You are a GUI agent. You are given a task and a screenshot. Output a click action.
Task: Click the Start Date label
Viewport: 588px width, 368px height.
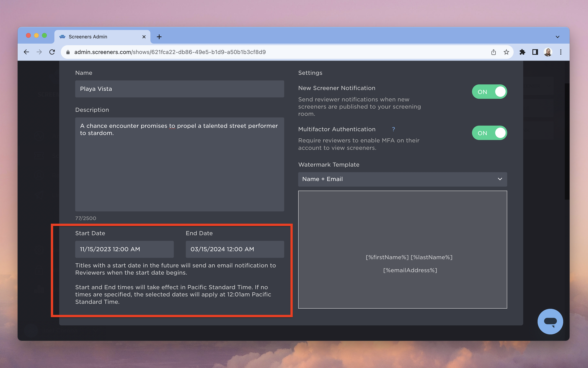tap(90, 233)
